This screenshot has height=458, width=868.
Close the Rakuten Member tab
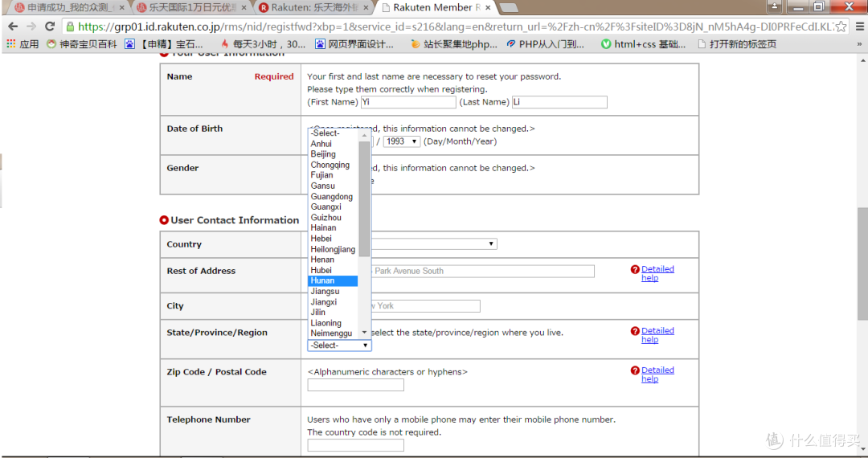(488, 8)
